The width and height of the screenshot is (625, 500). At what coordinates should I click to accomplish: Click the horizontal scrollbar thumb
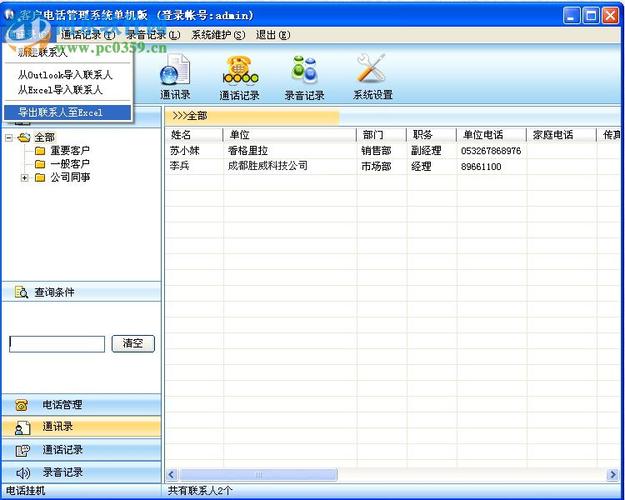pyautogui.click(x=259, y=474)
